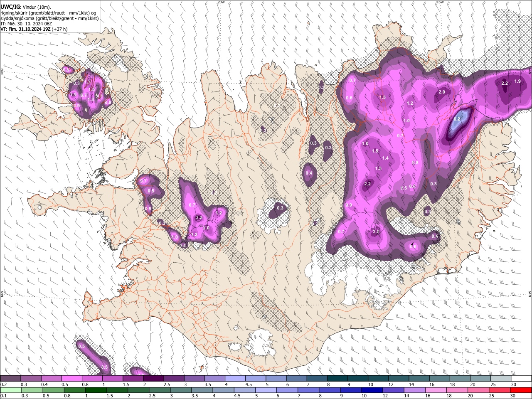
Task: Pick green rain swatch between 2 and 2.5
Action: (x=138, y=390)
